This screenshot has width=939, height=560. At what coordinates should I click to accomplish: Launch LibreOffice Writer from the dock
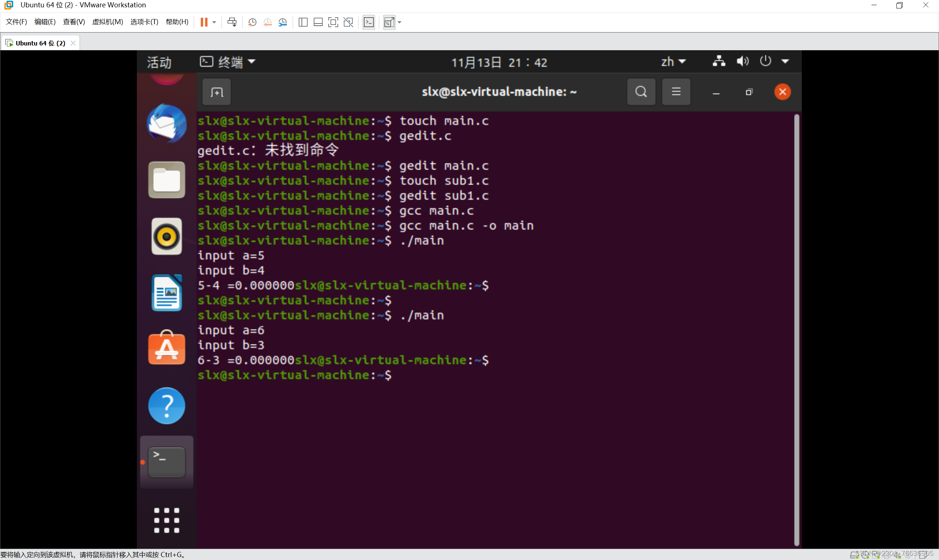(167, 293)
